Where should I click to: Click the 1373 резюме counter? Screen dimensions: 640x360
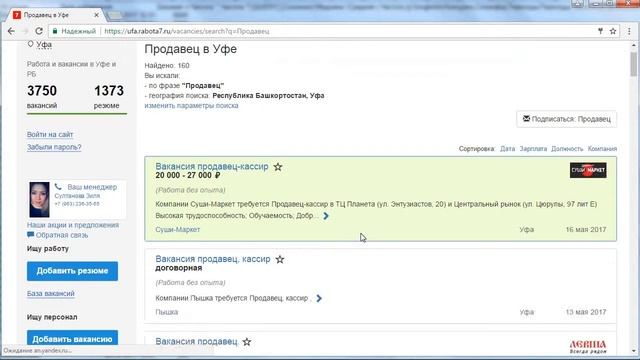click(x=108, y=97)
